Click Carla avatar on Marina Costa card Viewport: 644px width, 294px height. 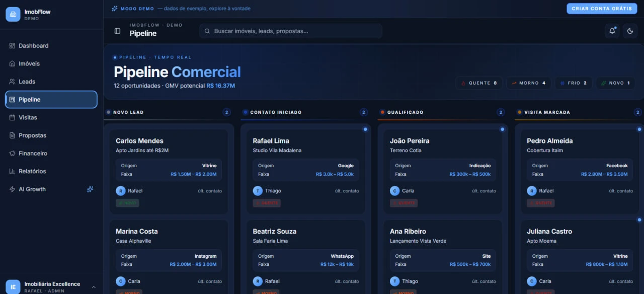point(121,281)
